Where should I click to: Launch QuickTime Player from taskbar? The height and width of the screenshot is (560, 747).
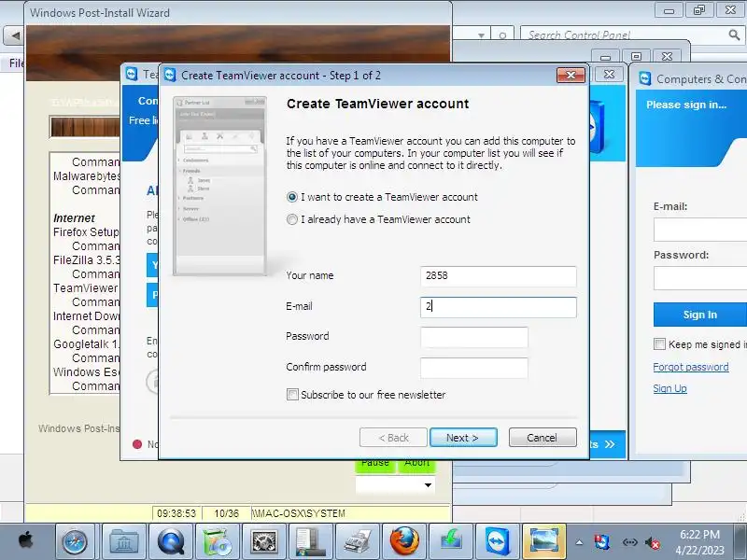[x=171, y=542]
